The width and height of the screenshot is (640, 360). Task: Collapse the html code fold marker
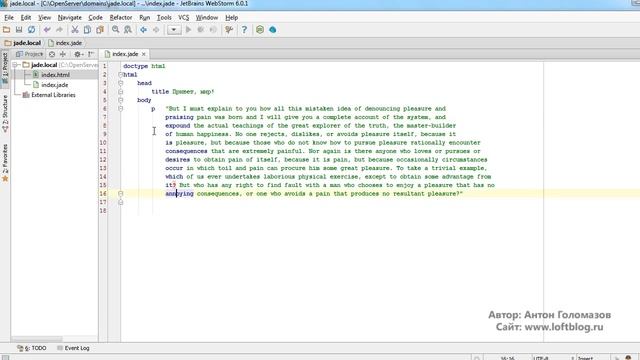120,75
